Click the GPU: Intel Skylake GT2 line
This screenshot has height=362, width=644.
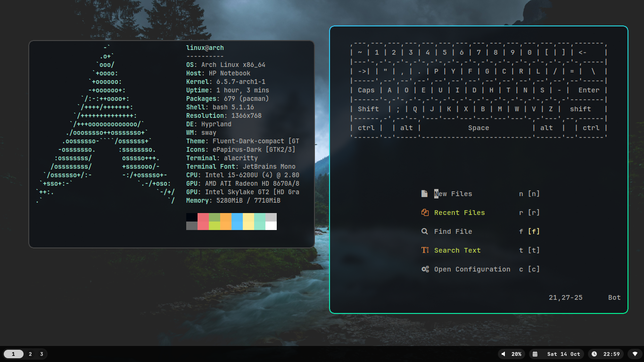[x=243, y=192]
